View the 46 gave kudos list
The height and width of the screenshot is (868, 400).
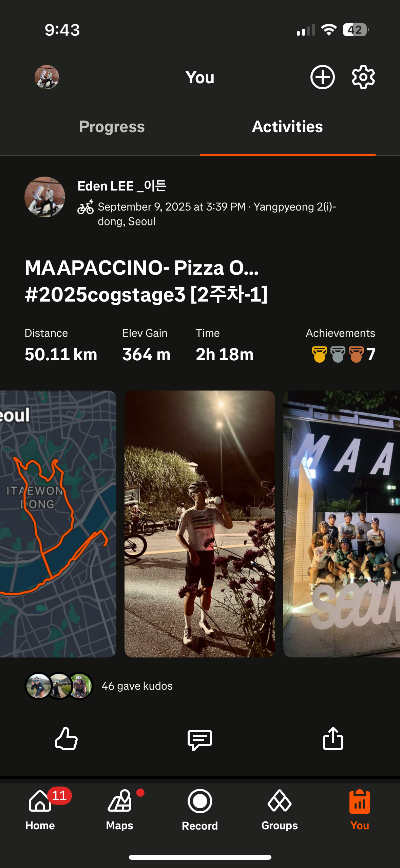[137, 686]
